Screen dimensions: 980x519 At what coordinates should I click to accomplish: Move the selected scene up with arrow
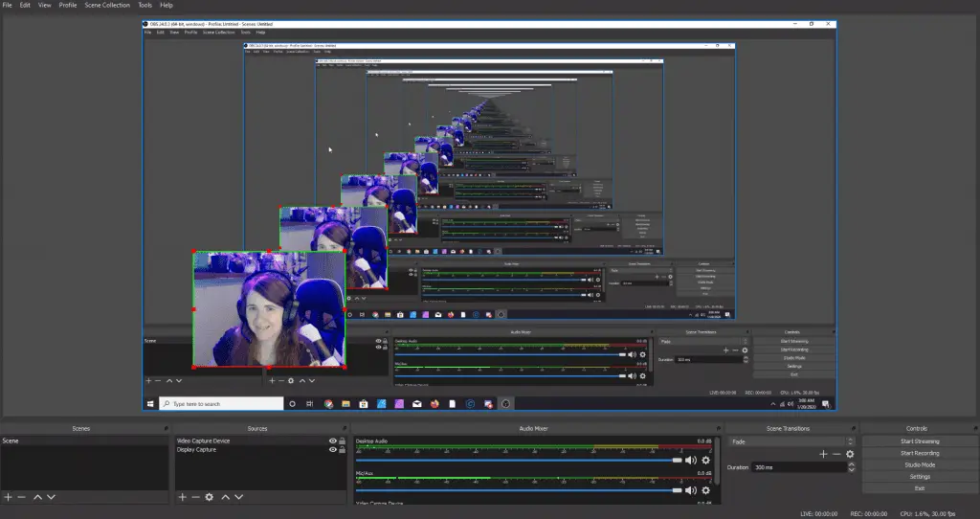click(x=38, y=497)
